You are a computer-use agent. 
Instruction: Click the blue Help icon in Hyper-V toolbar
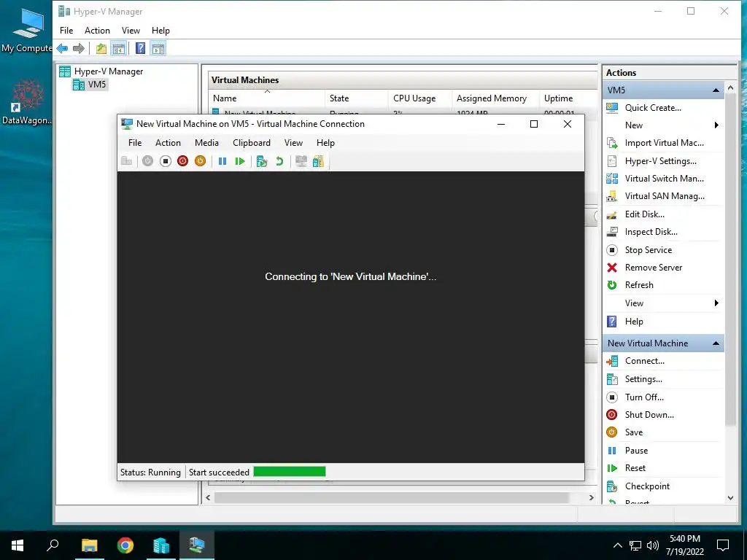click(141, 48)
